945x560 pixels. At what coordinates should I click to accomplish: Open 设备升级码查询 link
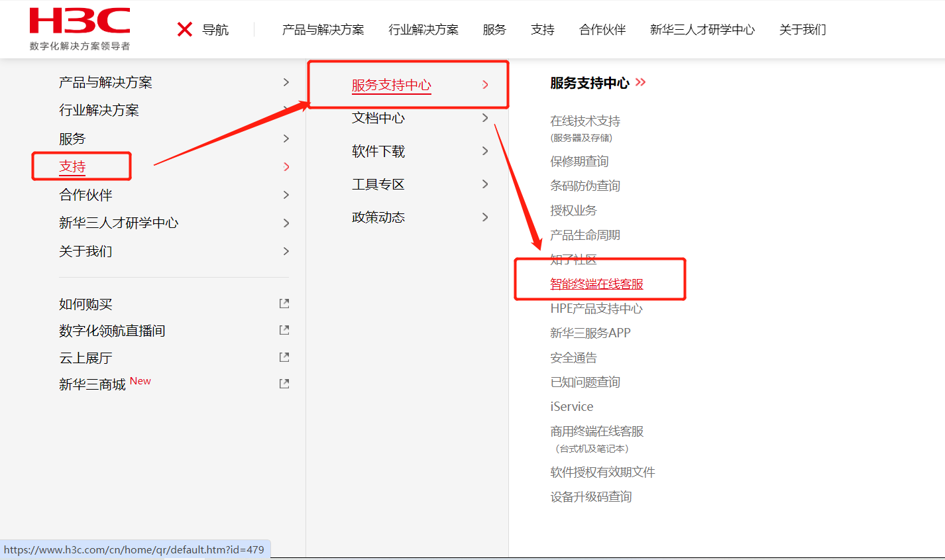pyautogui.click(x=590, y=497)
